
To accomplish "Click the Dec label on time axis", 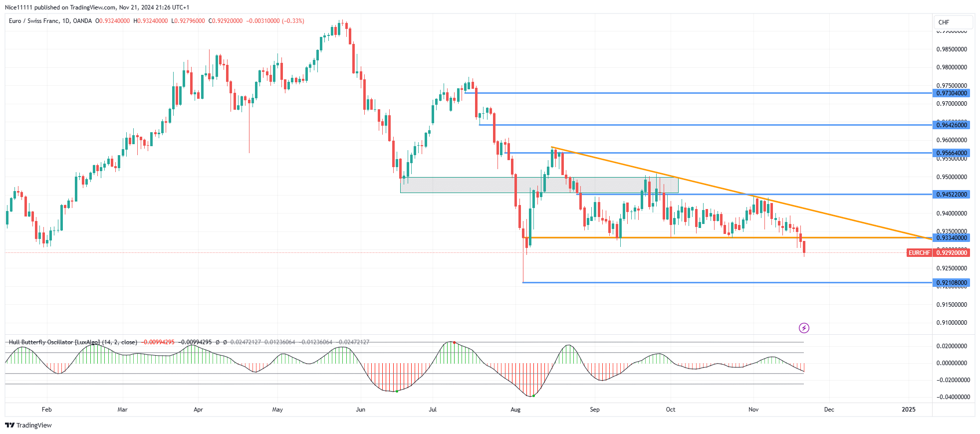I will pyautogui.click(x=829, y=410).
